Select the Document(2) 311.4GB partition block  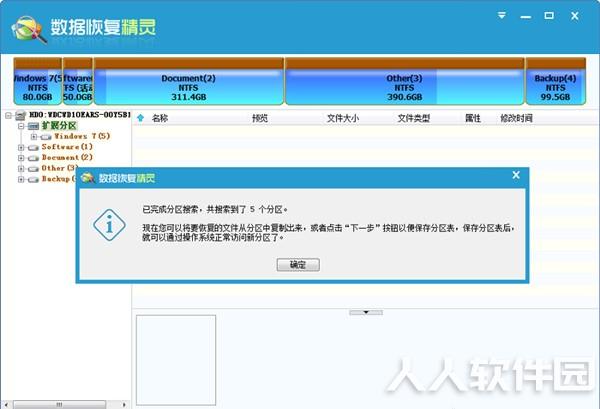pos(189,81)
